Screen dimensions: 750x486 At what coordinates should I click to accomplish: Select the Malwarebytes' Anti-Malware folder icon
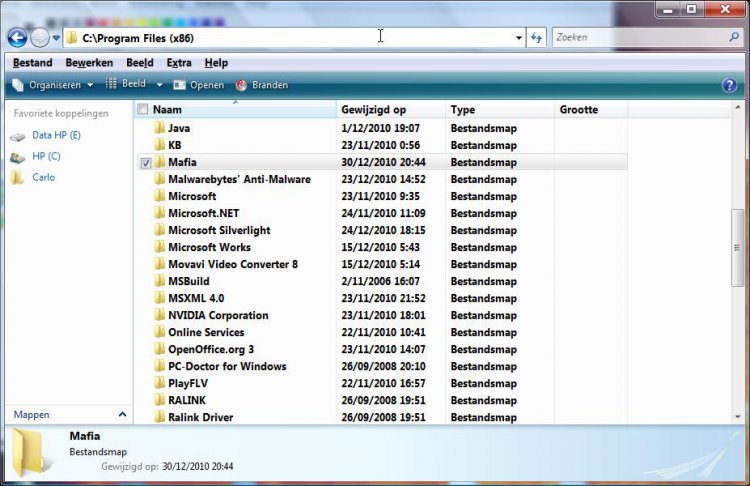coord(160,179)
